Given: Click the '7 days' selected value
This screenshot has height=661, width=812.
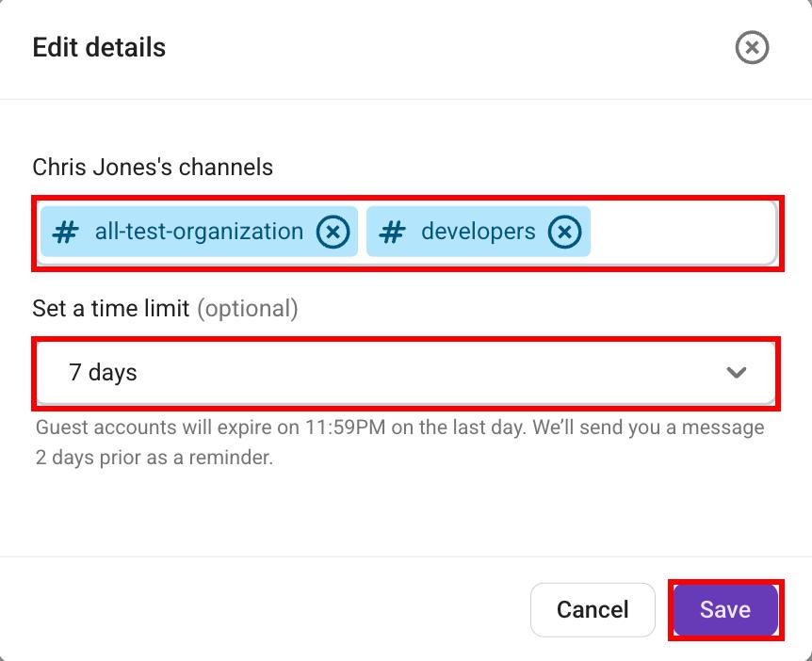Looking at the screenshot, I should [103, 373].
